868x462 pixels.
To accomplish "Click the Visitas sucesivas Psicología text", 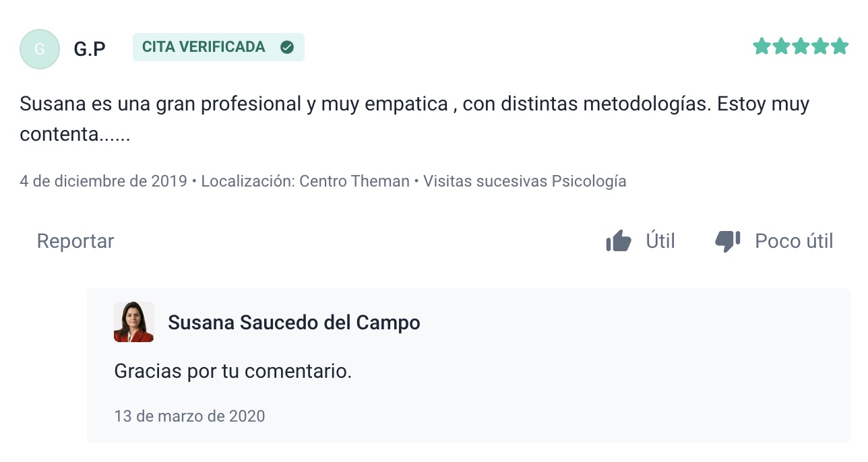I will click(x=525, y=181).
